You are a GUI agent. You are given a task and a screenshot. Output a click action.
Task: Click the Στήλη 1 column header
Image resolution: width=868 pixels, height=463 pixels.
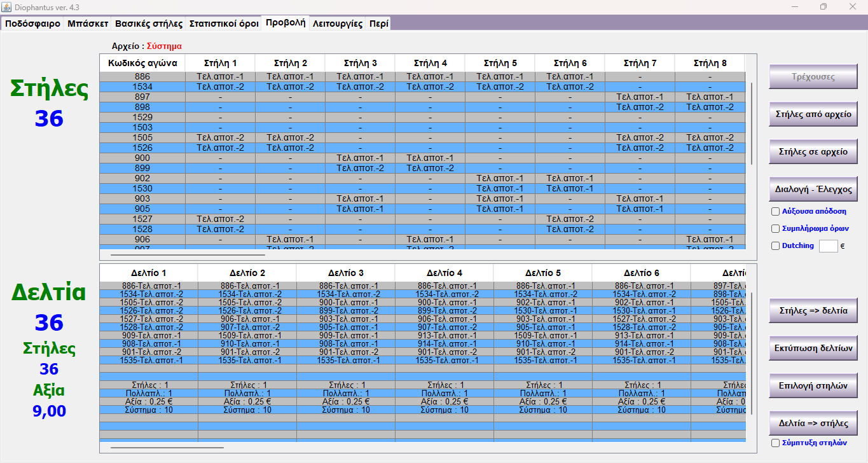[221, 63]
